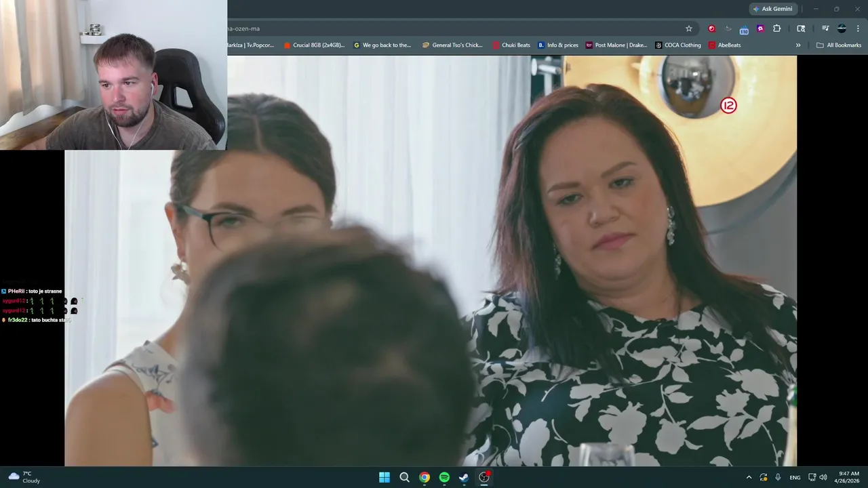868x488 pixels.
Task: Switch the ENG input language indicator
Action: (795, 477)
